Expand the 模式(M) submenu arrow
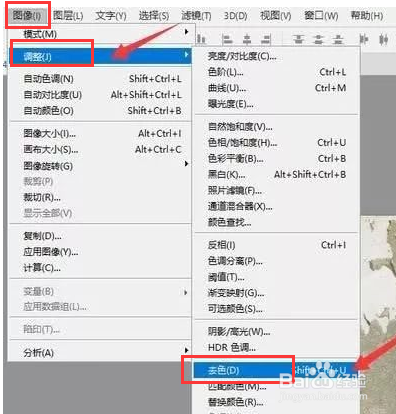 coord(186,32)
